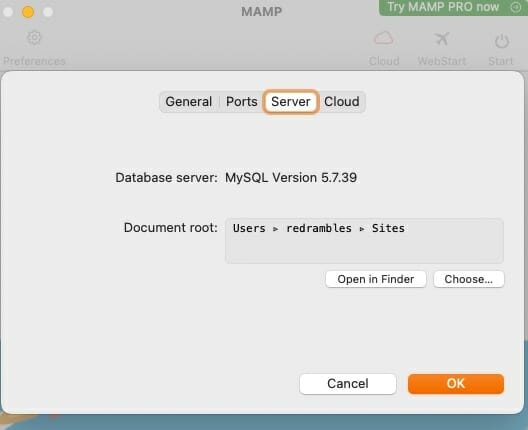Click the Choose... button
Viewport: 528px width, 430px height.
coord(469,279)
